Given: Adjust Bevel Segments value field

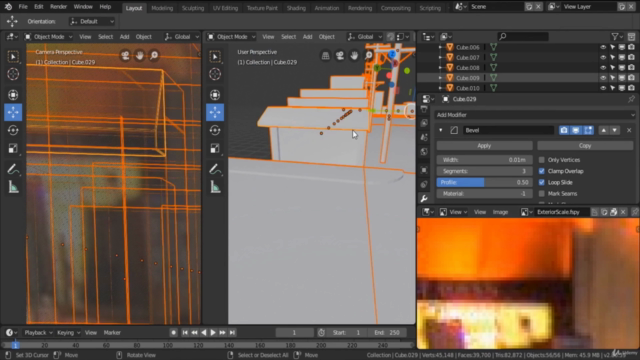Looking at the screenshot, I should pyautogui.click(x=484, y=171).
